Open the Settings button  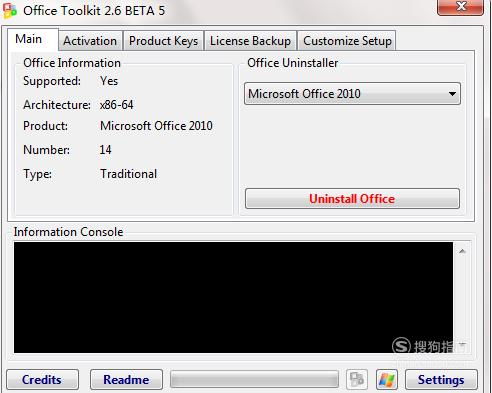coord(441,380)
